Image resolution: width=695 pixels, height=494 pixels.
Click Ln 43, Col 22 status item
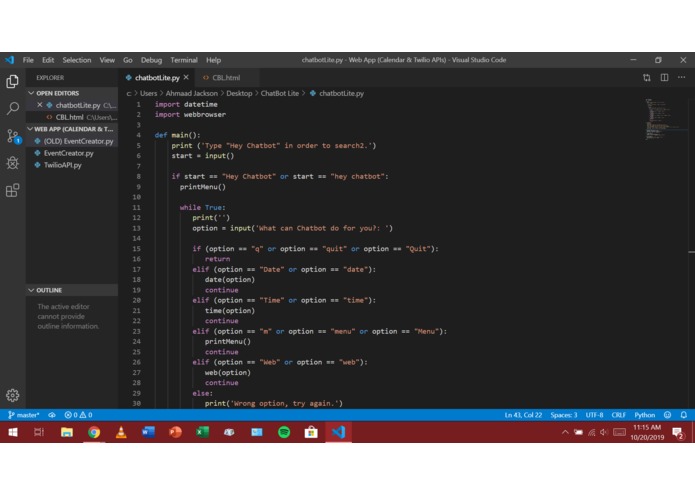click(523, 415)
